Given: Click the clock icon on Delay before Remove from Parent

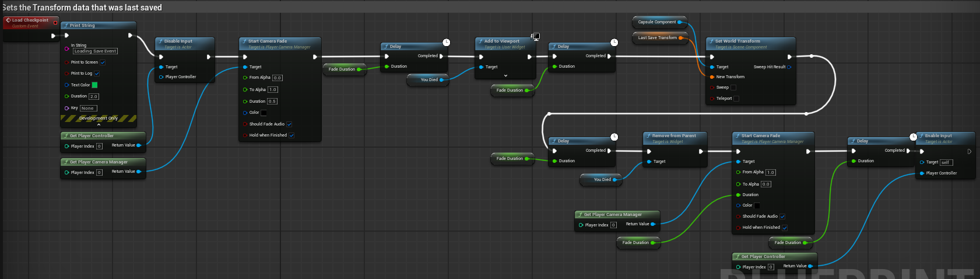Looking at the screenshot, I should coord(614,137).
